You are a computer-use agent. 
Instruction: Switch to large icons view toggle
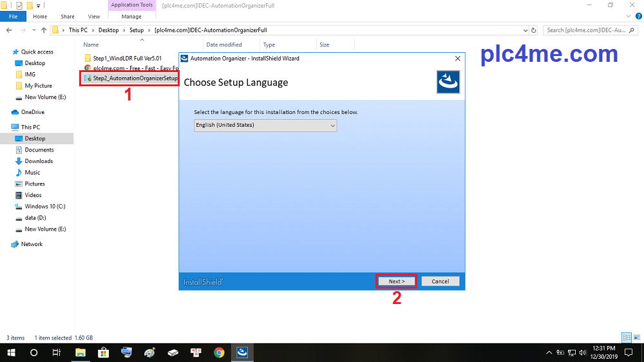tap(636, 338)
